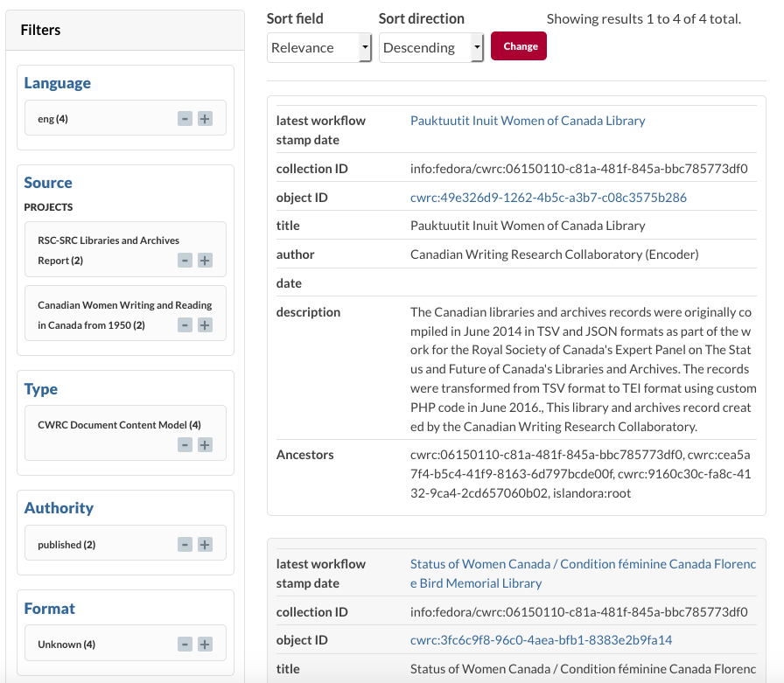Click the Format filter heading

click(x=50, y=608)
